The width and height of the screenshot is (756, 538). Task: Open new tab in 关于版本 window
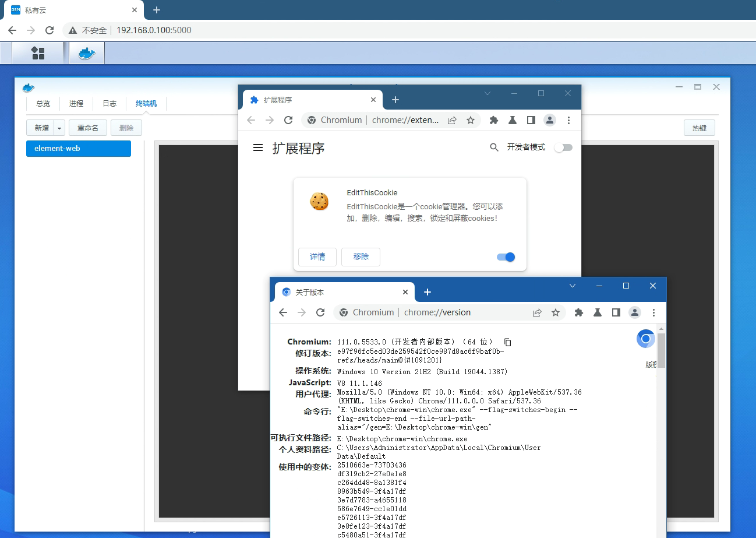point(428,292)
